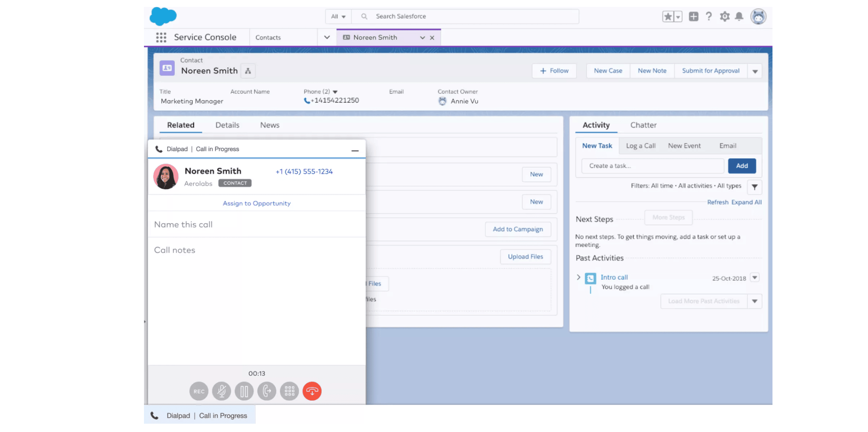Expand the Intro call activity row
Image resolution: width=868 pixels, height=432 pixels.
578,277
